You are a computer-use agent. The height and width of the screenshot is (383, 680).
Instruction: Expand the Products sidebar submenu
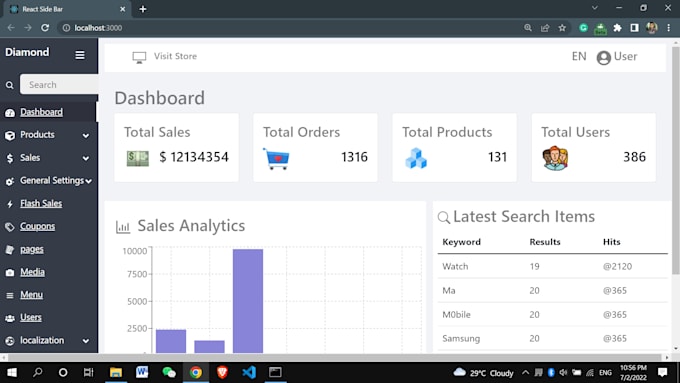[86, 135]
